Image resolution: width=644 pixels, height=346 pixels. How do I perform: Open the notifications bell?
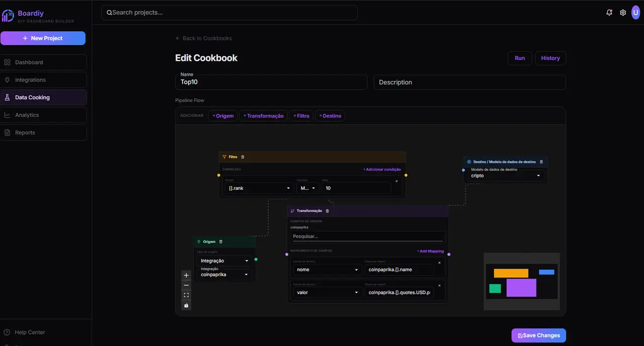coord(609,13)
